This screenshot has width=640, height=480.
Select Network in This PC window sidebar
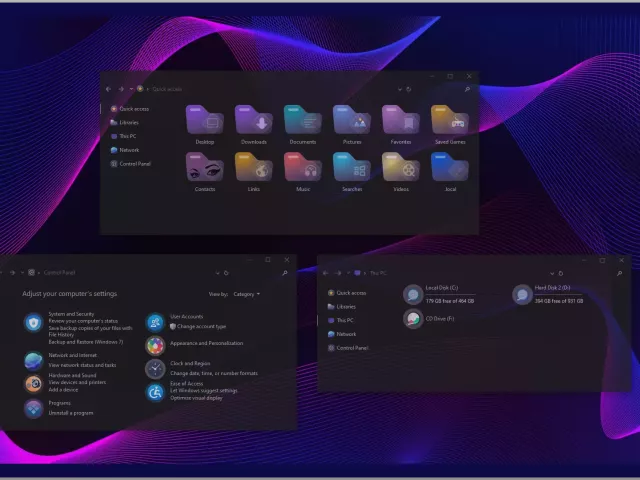346,334
